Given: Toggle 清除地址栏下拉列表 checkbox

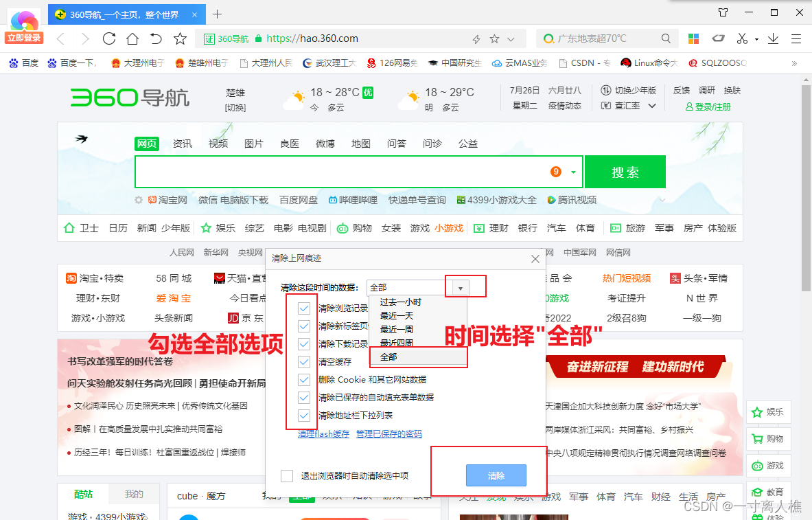Looking at the screenshot, I should click(304, 416).
